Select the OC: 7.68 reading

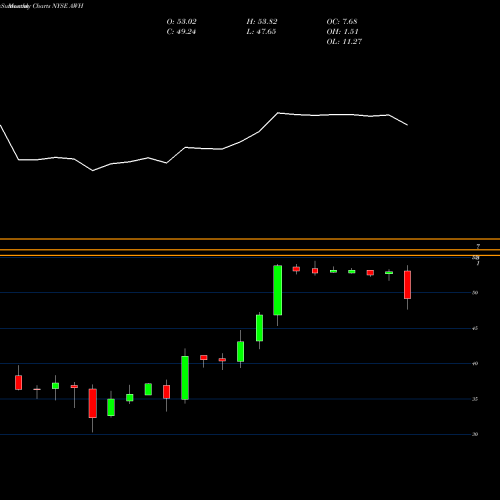tap(342, 22)
